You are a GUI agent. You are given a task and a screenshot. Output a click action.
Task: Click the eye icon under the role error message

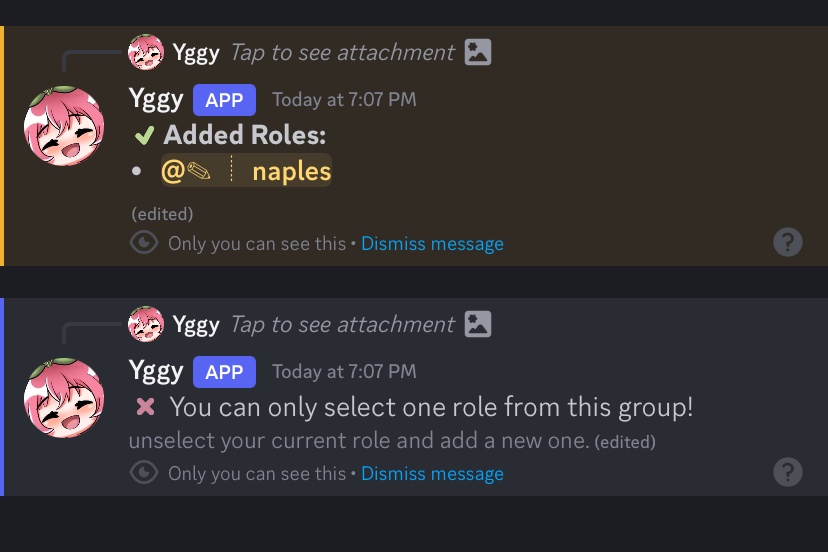click(x=145, y=473)
